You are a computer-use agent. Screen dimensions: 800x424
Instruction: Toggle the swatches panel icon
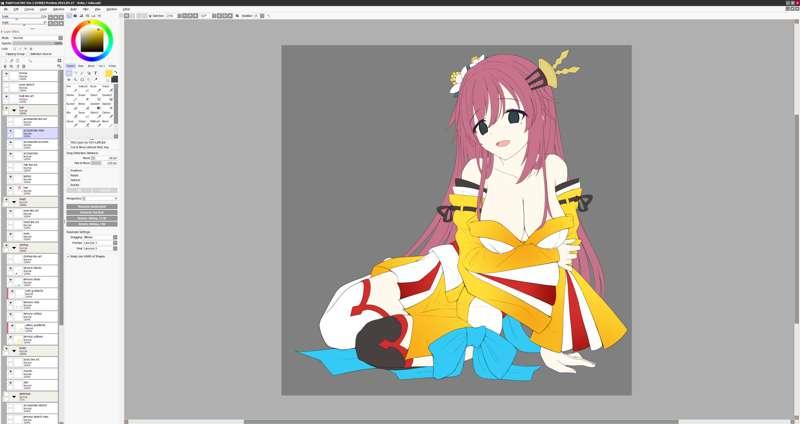point(93,16)
